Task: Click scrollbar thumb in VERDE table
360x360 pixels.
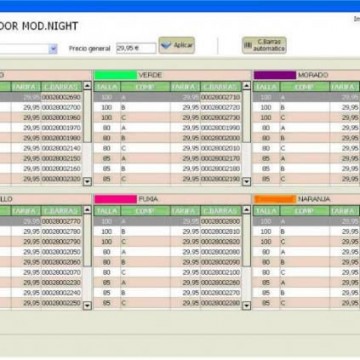Action: pos(246,116)
